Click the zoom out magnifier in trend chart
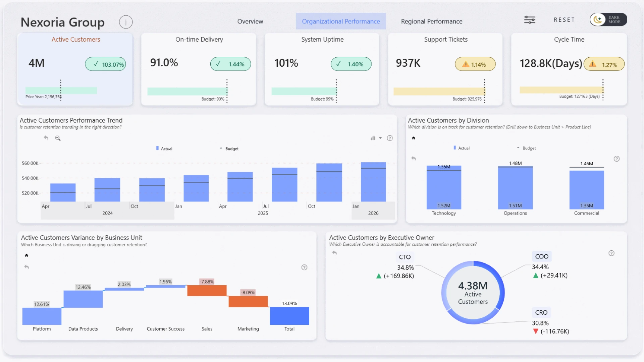The image size is (644, 362). pos(58,138)
